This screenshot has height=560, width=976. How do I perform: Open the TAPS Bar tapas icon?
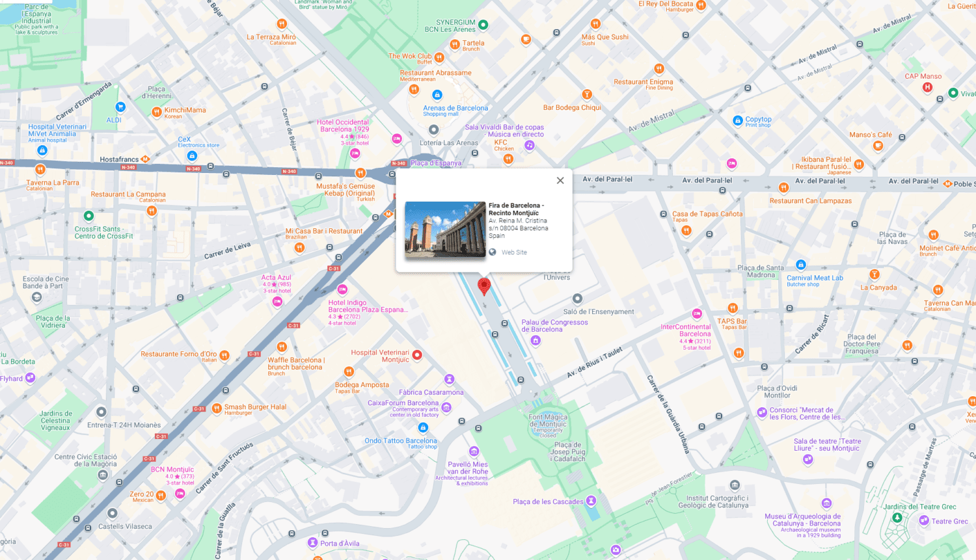pos(733,308)
